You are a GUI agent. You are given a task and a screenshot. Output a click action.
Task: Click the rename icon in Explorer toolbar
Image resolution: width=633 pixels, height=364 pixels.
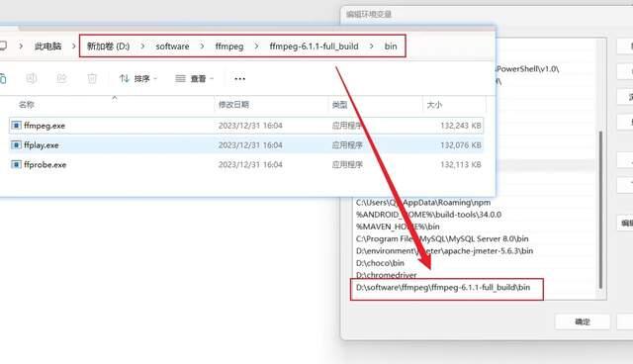[x=32, y=78]
